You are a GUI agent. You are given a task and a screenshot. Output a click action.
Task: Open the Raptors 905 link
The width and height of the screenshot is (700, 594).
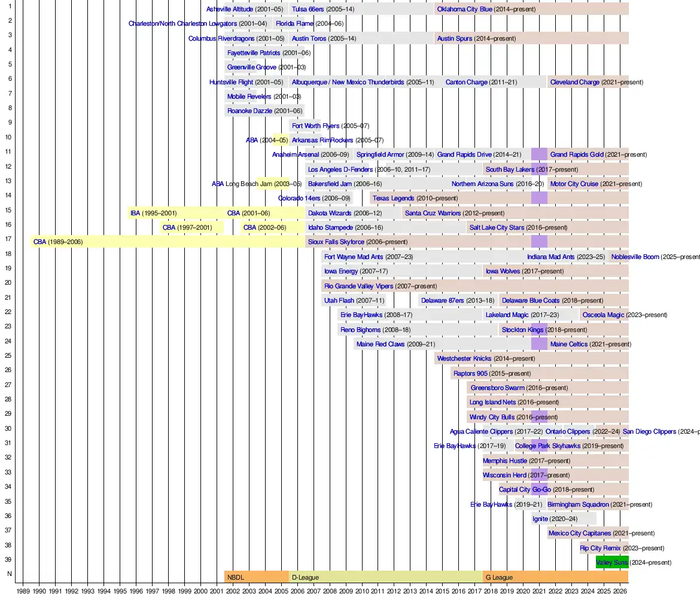pos(470,374)
